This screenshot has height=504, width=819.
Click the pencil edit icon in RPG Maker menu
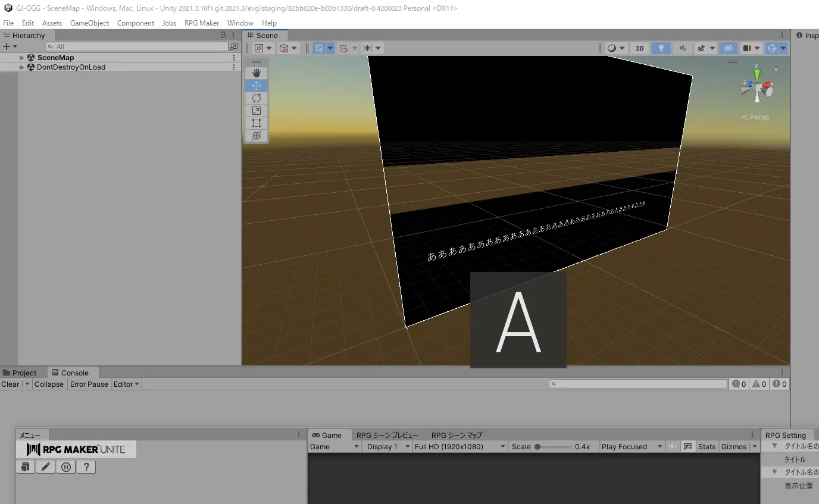45,467
